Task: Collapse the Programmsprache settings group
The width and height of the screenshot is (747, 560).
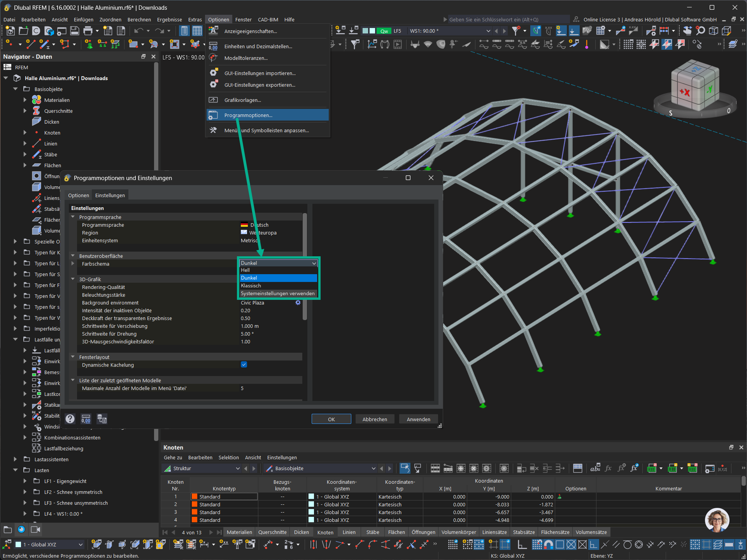Action: tap(73, 217)
